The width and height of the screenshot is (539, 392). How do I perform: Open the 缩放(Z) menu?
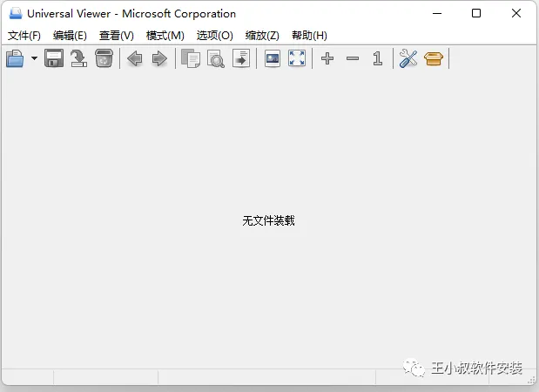[x=262, y=36]
